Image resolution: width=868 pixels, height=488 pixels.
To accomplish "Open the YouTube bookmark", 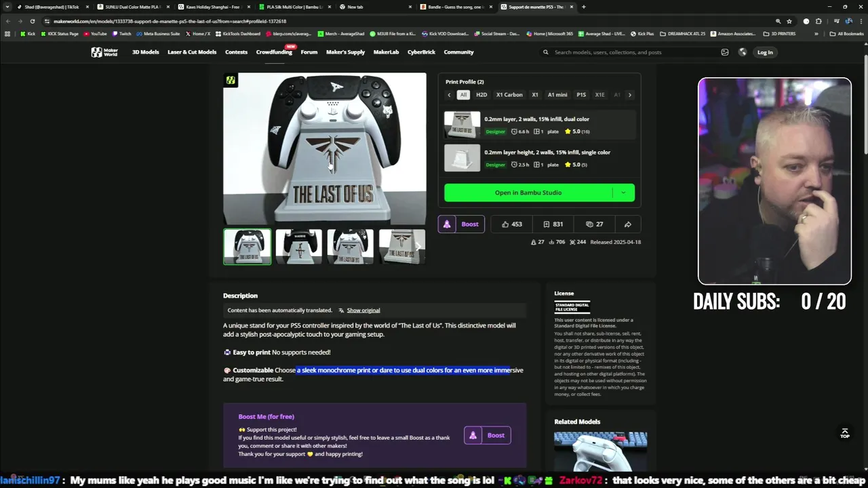I will 95,33.
